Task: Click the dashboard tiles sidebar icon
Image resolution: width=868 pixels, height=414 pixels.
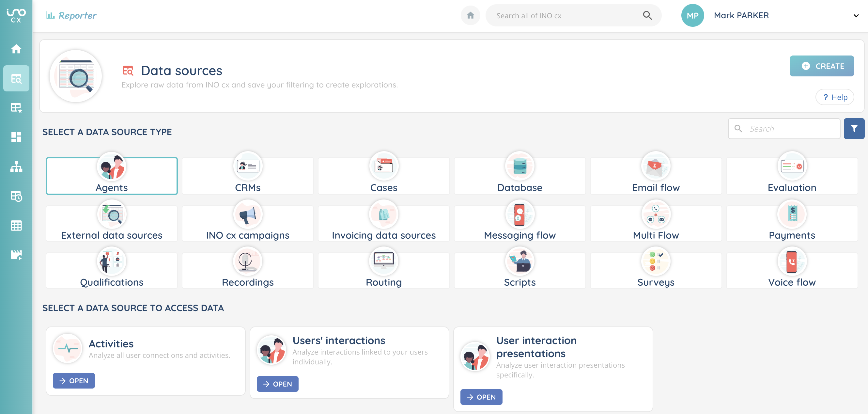Action: 16,137
